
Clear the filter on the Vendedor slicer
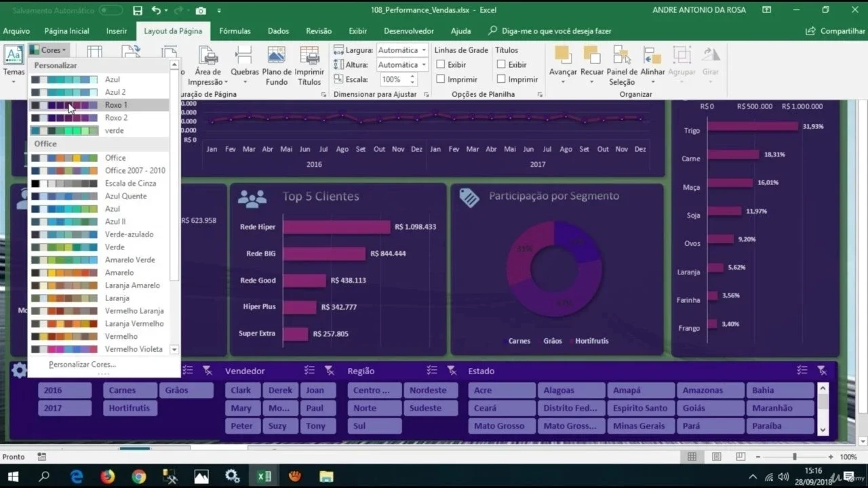[329, 370]
